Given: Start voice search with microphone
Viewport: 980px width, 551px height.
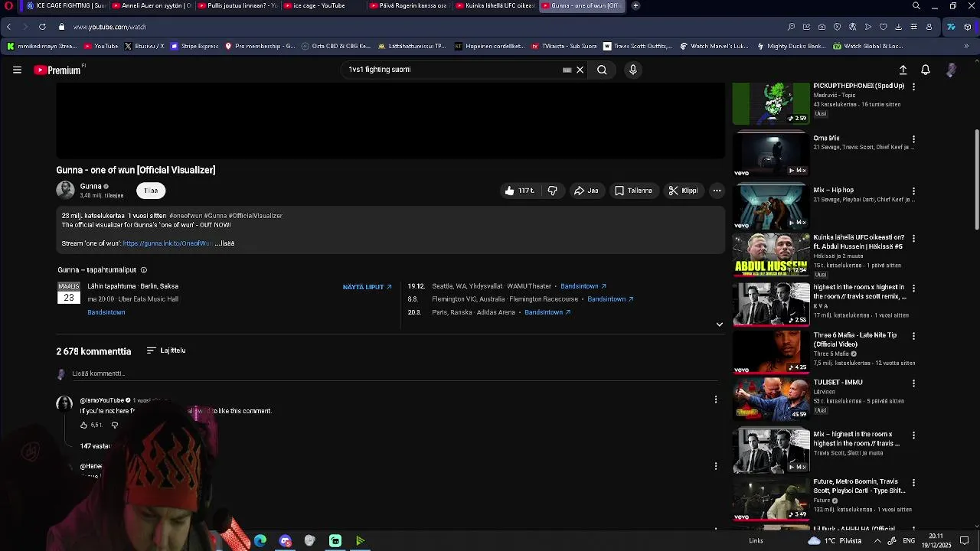Looking at the screenshot, I should (x=632, y=70).
